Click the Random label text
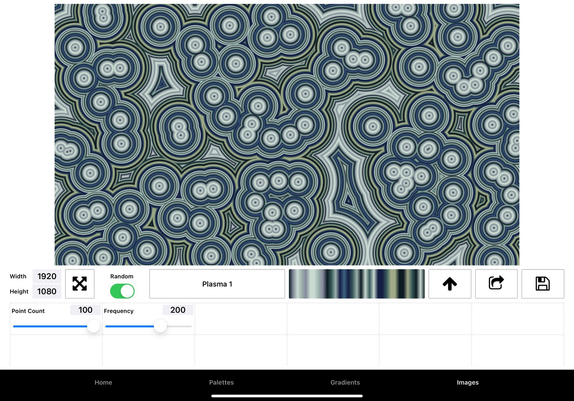 point(122,276)
